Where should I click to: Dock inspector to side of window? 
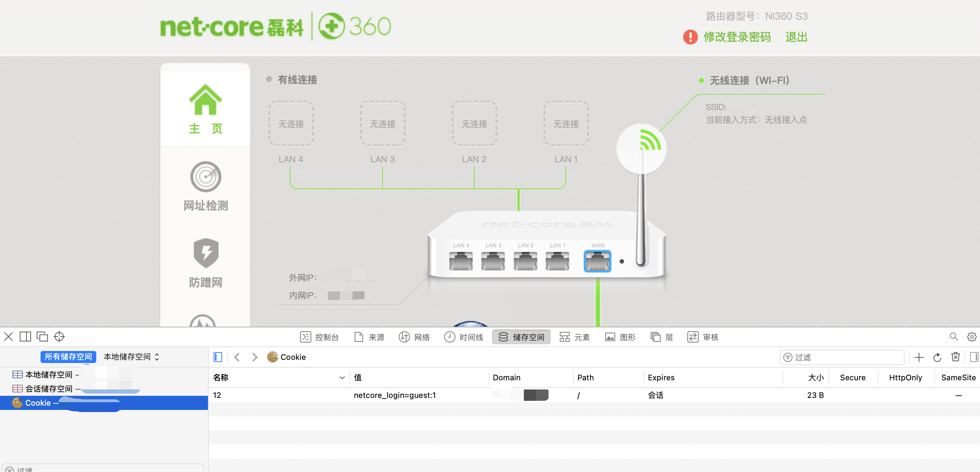pos(25,337)
